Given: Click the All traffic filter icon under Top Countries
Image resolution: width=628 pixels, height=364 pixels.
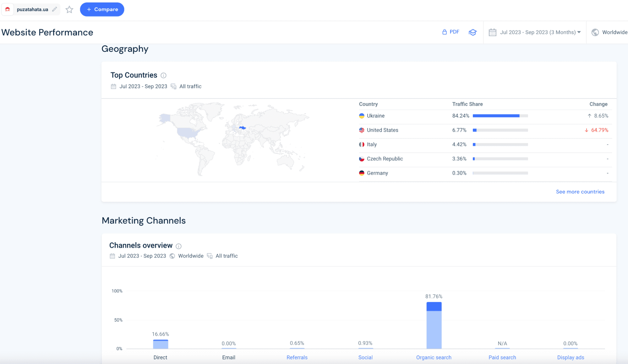Looking at the screenshot, I should pyautogui.click(x=173, y=86).
